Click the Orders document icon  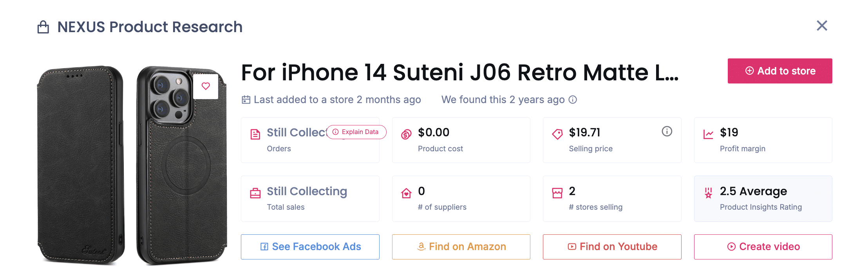[255, 134]
